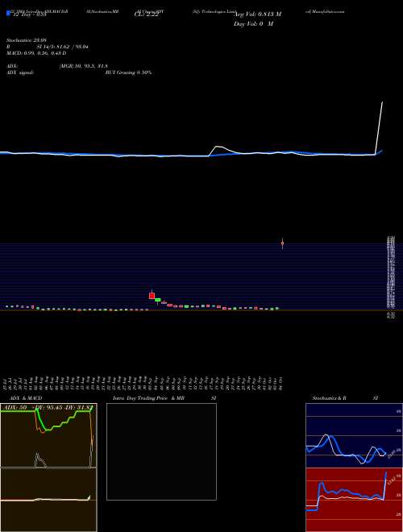The image size is (403, 532).
Task: Click the isolated orange candle above the price grid
Action: [x=282, y=243]
